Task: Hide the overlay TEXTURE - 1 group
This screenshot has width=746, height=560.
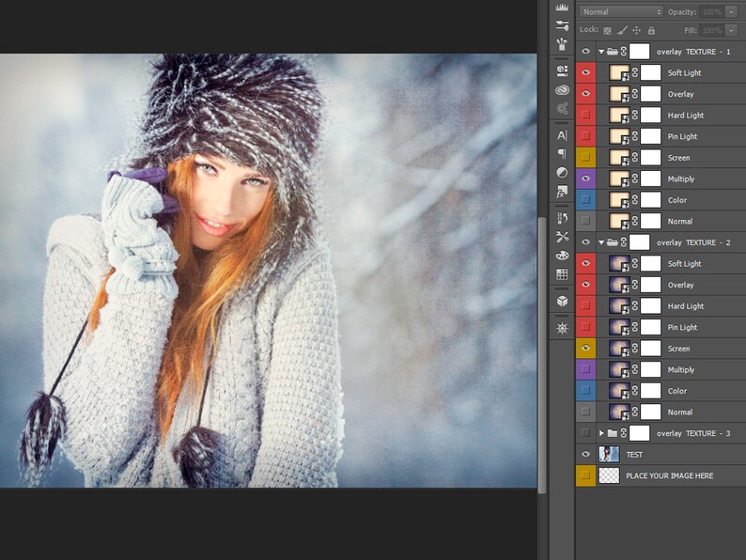Action: [585, 52]
